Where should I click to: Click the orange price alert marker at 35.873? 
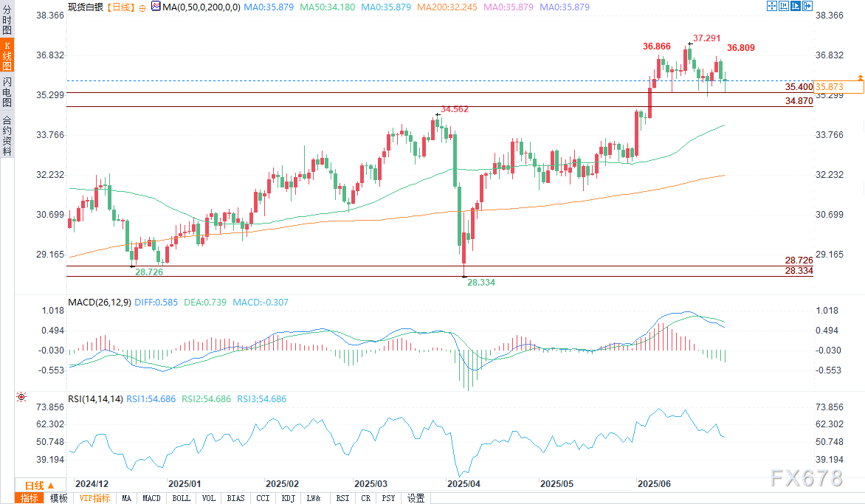[x=860, y=78]
